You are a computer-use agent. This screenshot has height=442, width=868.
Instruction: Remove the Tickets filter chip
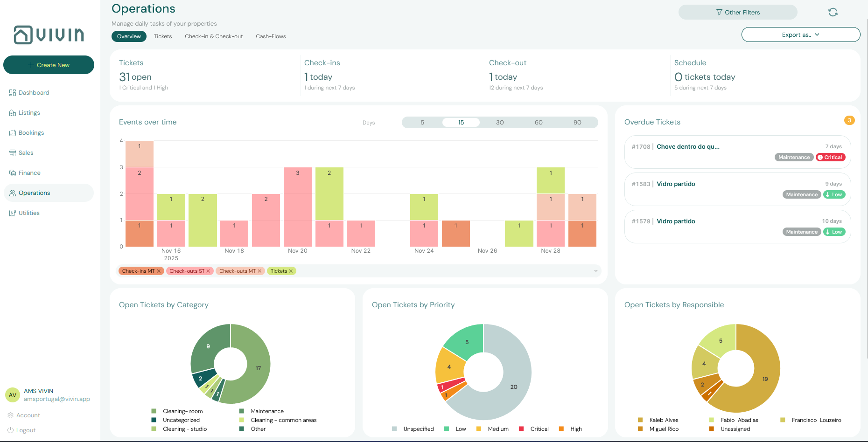[x=291, y=270]
